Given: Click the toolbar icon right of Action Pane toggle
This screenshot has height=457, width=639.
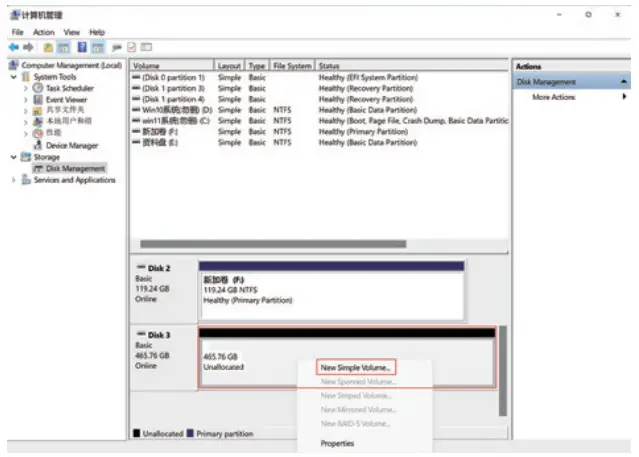Looking at the screenshot, I should tap(117, 48).
